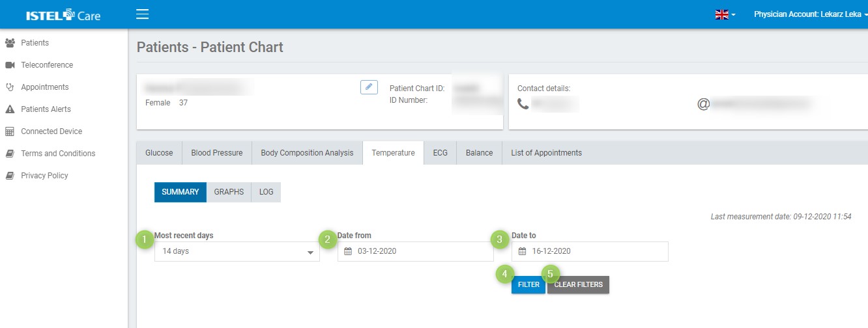Open the Blood Pressure tab
The image size is (868, 328).
point(216,153)
